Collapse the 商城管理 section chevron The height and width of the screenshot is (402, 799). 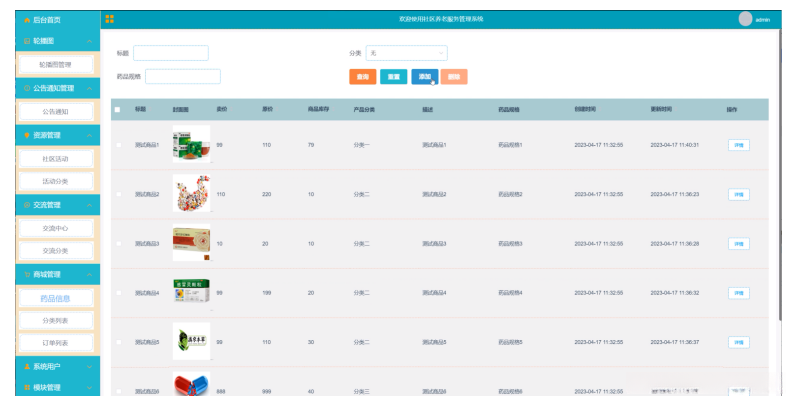click(x=89, y=274)
